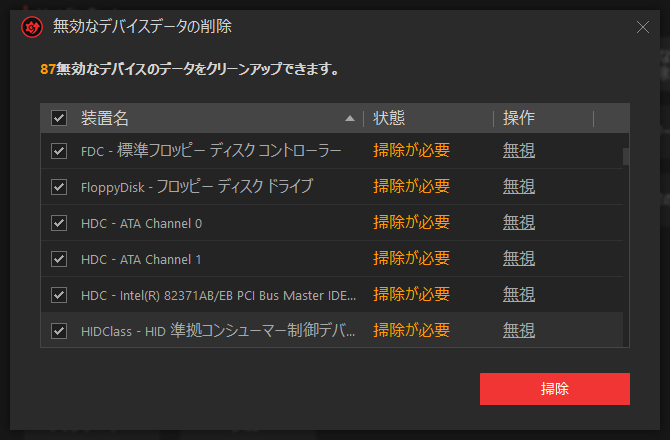The height and width of the screenshot is (440, 670).
Task: Click 掃除が必要 status in ATA Channel 1 row
Action: pyautogui.click(x=411, y=258)
